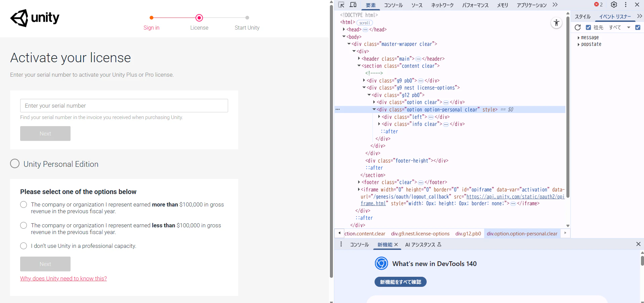644x303 pixels.
Task: Switch to the コンソール main tab
Action: pyautogui.click(x=393, y=5)
